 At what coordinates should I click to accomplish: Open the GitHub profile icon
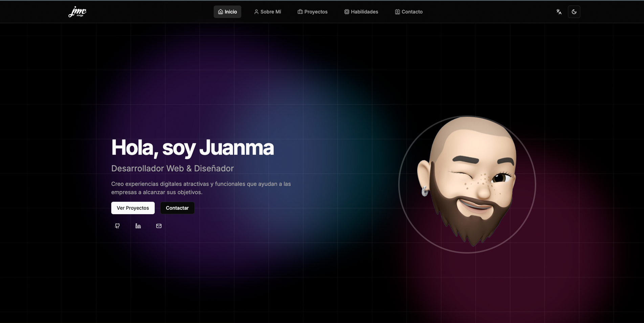click(117, 226)
